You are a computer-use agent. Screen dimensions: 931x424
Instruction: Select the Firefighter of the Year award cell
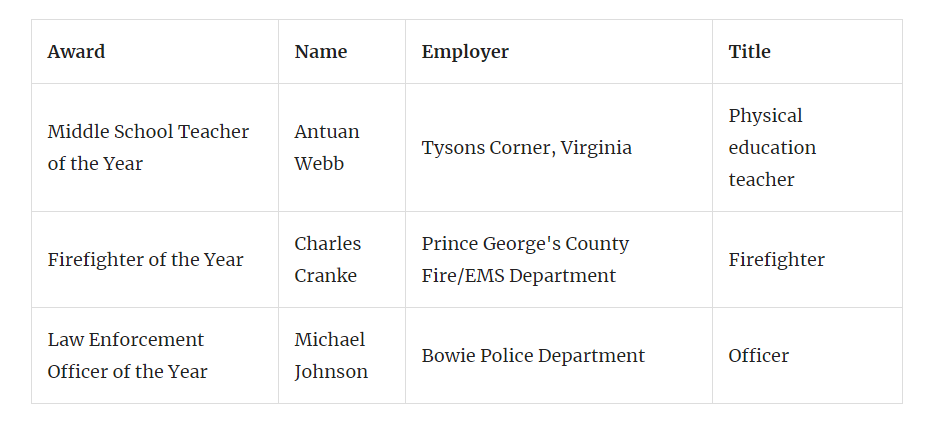145,260
